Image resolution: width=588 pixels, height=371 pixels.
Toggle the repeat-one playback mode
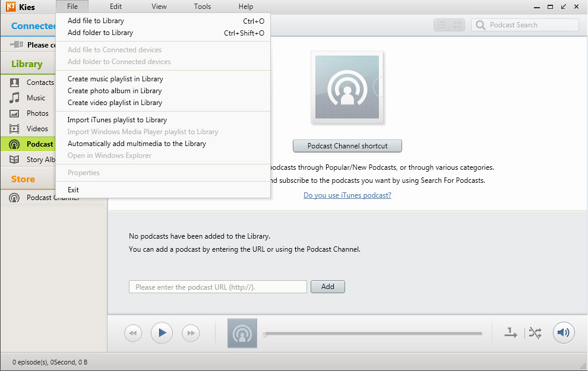pos(510,333)
